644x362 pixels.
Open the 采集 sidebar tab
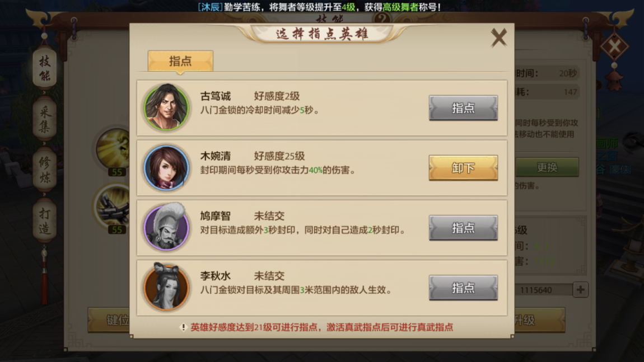[x=44, y=119]
